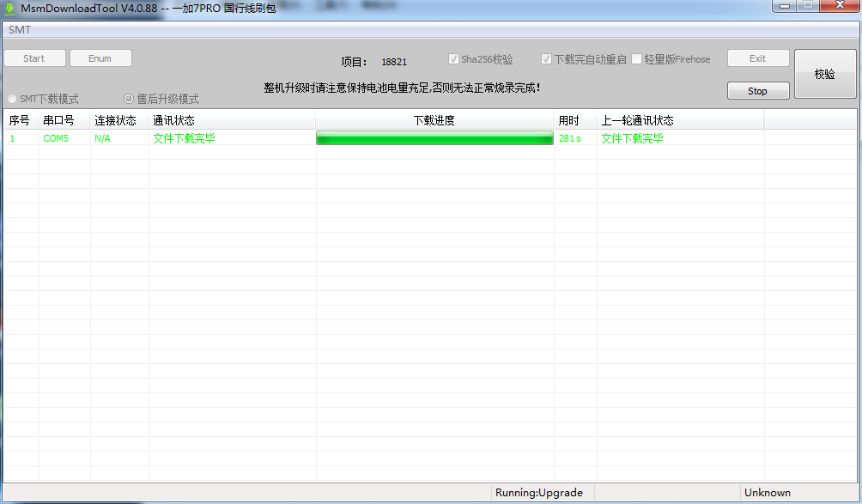The height and width of the screenshot is (504, 862).
Task: Maximize the MsmDownloadTool window
Action: coord(808,6)
